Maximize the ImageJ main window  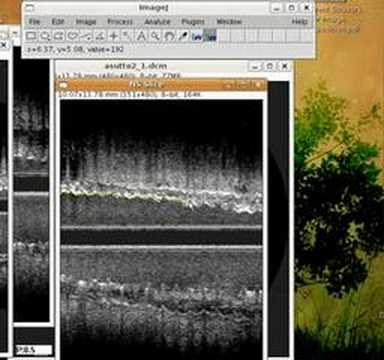click(291, 8)
